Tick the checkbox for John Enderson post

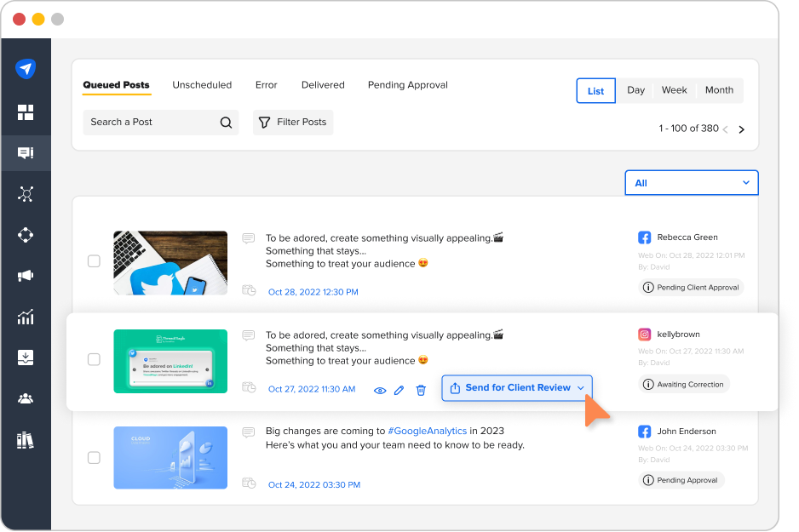[x=94, y=458]
